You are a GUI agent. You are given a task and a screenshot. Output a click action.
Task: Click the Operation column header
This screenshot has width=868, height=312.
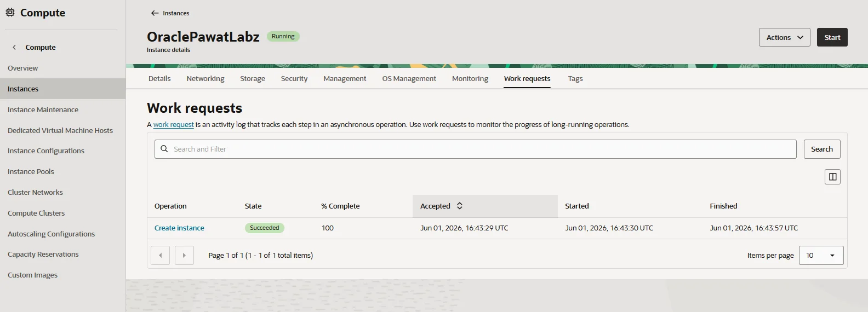170,206
